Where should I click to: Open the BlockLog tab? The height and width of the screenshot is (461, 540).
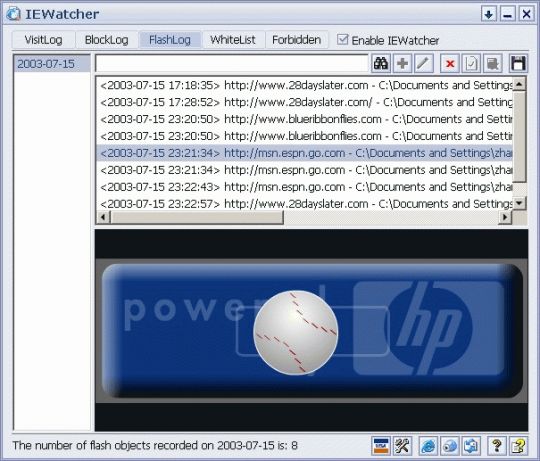107,40
